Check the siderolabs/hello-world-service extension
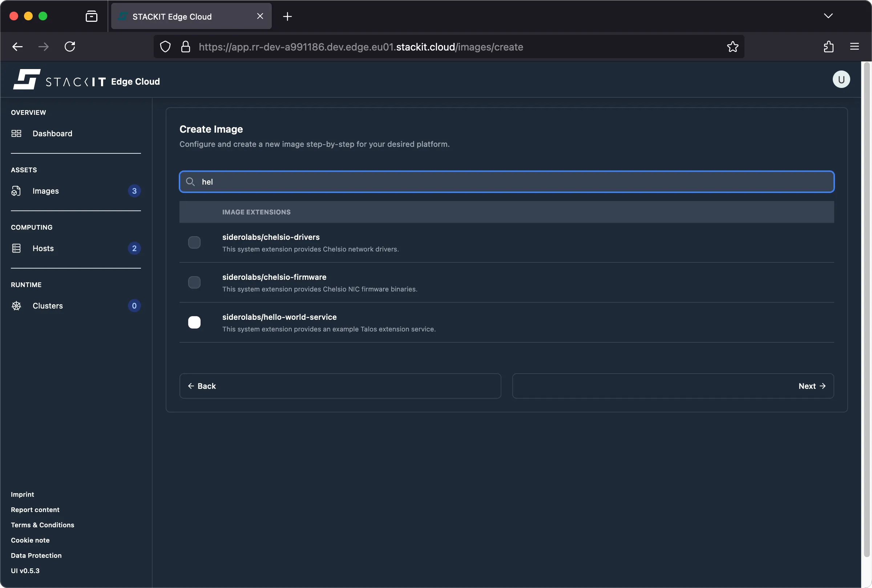872x588 pixels. (194, 322)
